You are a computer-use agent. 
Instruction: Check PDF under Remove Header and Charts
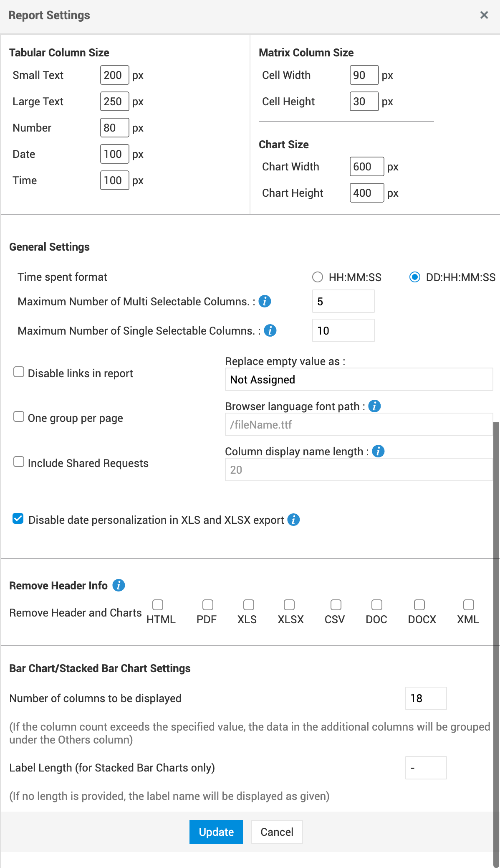coord(207,605)
